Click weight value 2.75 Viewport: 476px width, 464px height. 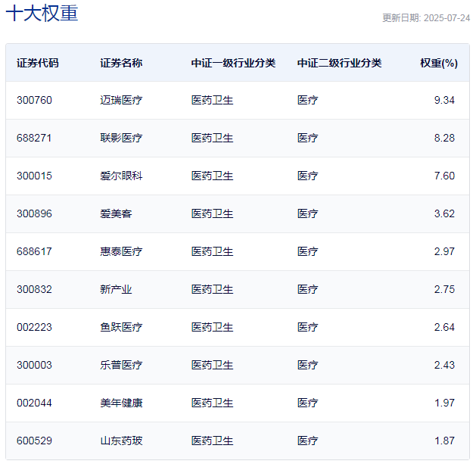(x=444, y=289)
